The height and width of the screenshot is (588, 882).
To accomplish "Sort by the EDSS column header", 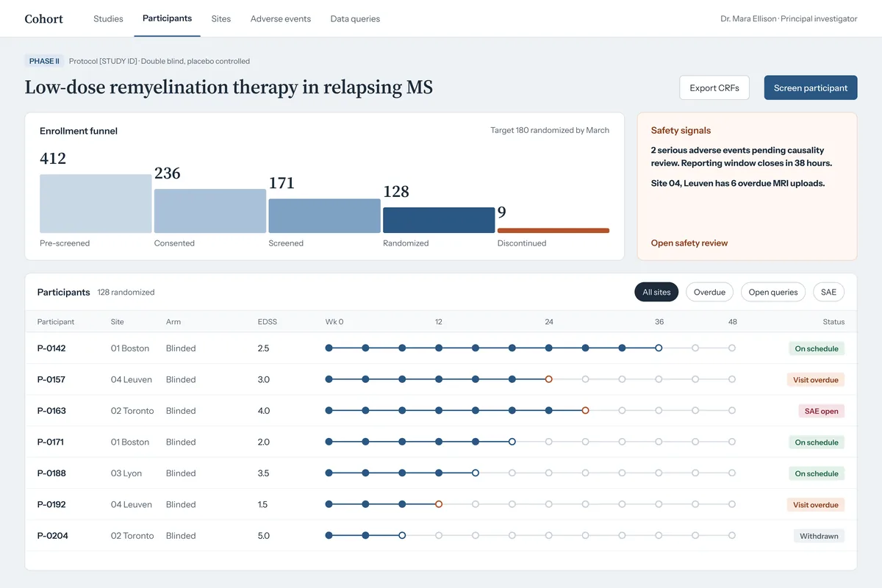I will [268, 322].
